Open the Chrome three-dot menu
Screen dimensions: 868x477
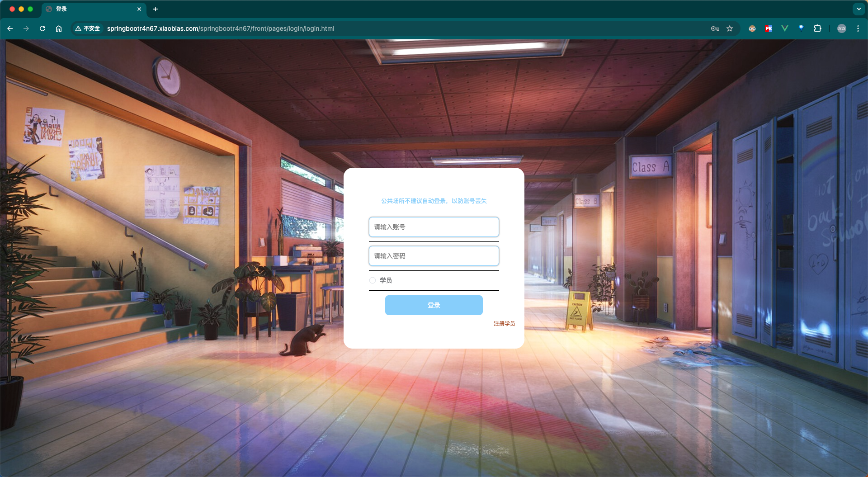click(x=858, y=28)
